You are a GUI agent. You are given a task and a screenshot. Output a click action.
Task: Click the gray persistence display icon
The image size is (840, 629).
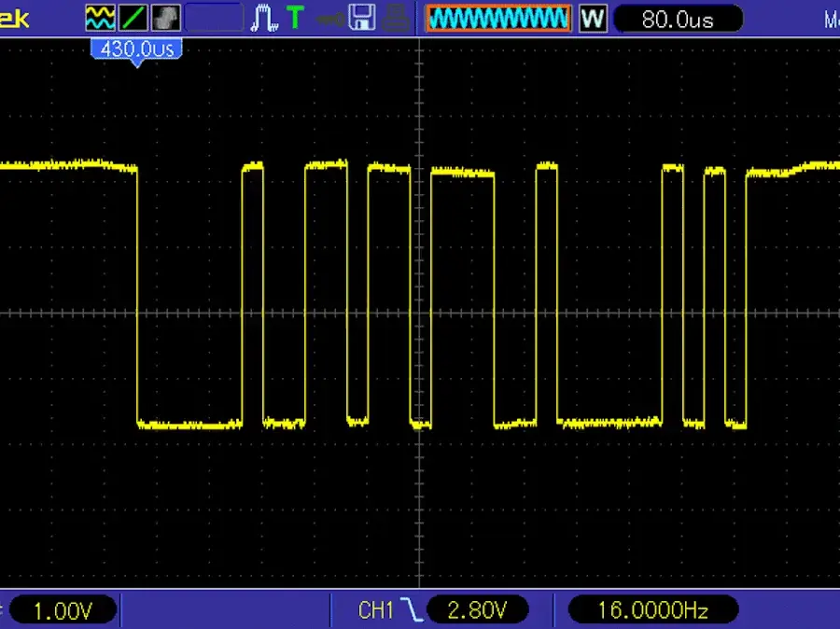pos(166,19)
